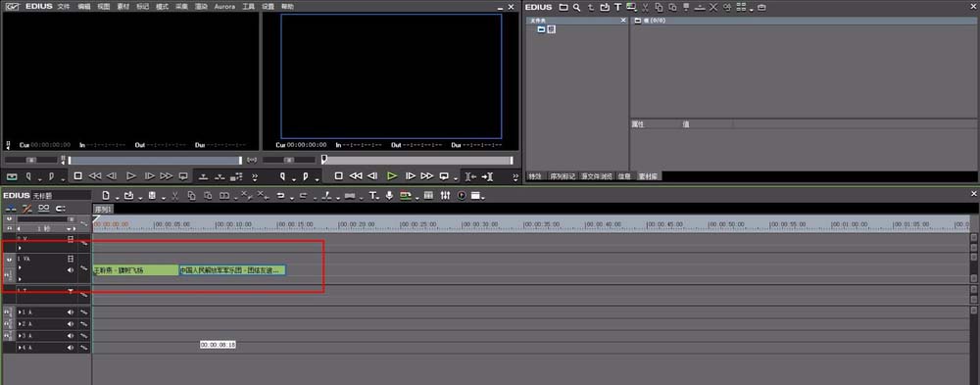980x385 pixels.
Task: Fast forward in the recorder monitor
Action: [x=427, y=176]
